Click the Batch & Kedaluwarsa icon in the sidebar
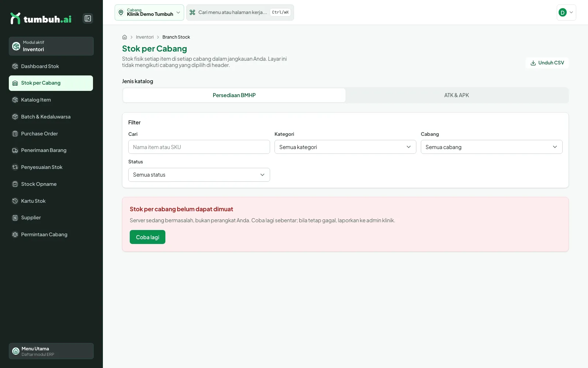 point(15,117)
